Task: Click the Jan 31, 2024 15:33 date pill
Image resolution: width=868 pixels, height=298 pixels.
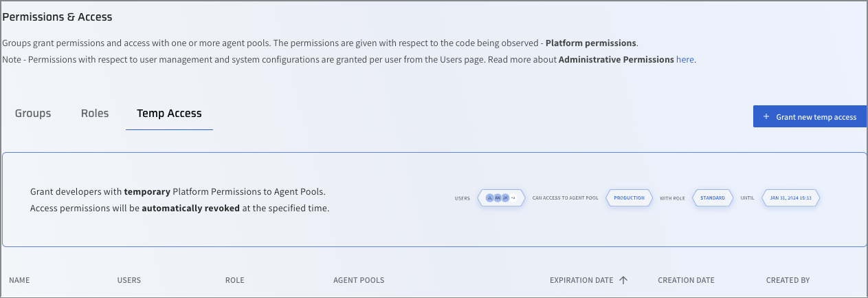Action: click(791, 198)
